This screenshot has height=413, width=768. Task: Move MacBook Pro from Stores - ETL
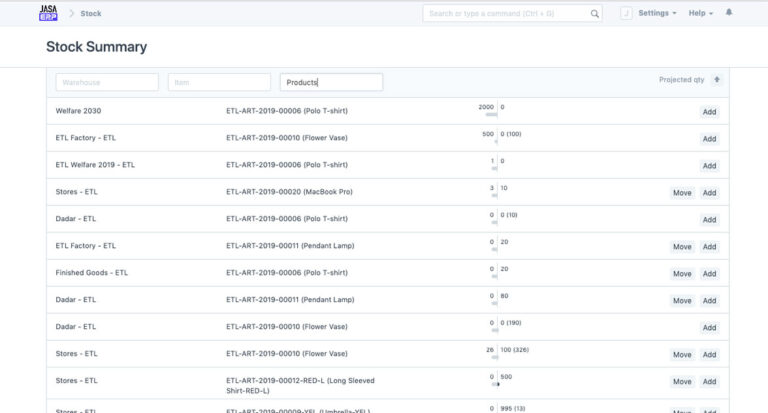682,193
